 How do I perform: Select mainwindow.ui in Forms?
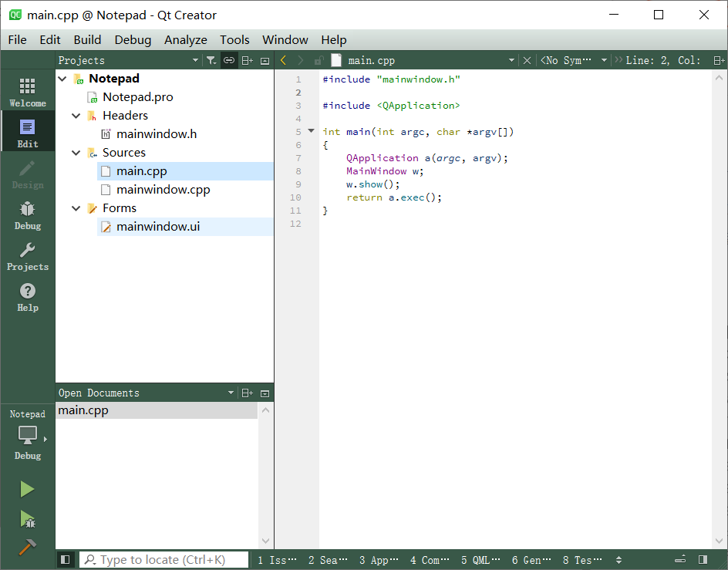(x=185, y=227)
